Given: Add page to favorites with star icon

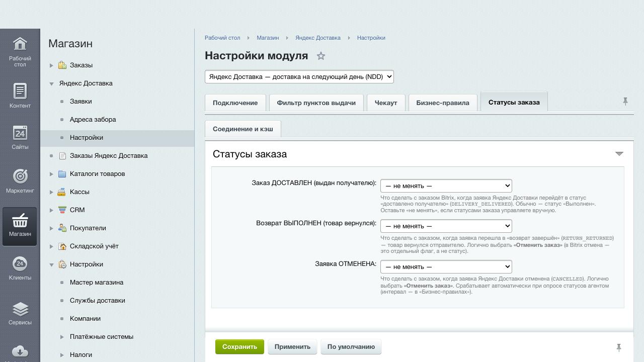Looking at the screenshot, I should click(321, 56).
